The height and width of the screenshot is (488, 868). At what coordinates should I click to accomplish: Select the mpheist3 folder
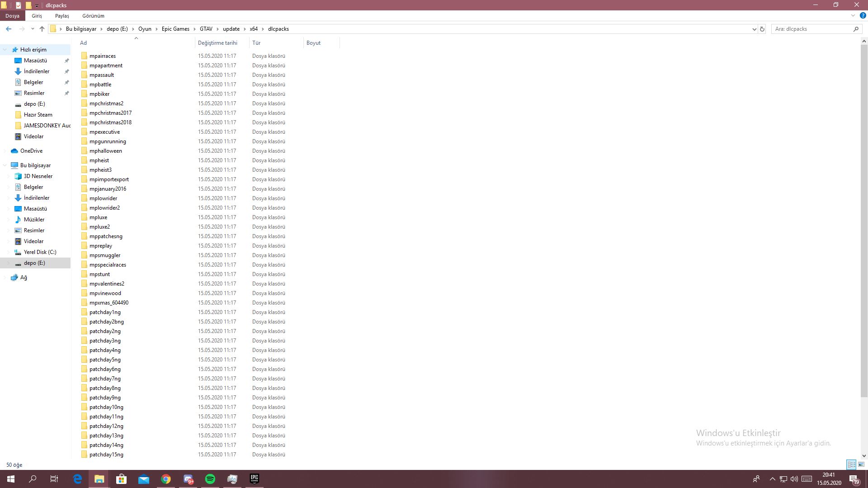pyautogui.click(x=100, y=170)
